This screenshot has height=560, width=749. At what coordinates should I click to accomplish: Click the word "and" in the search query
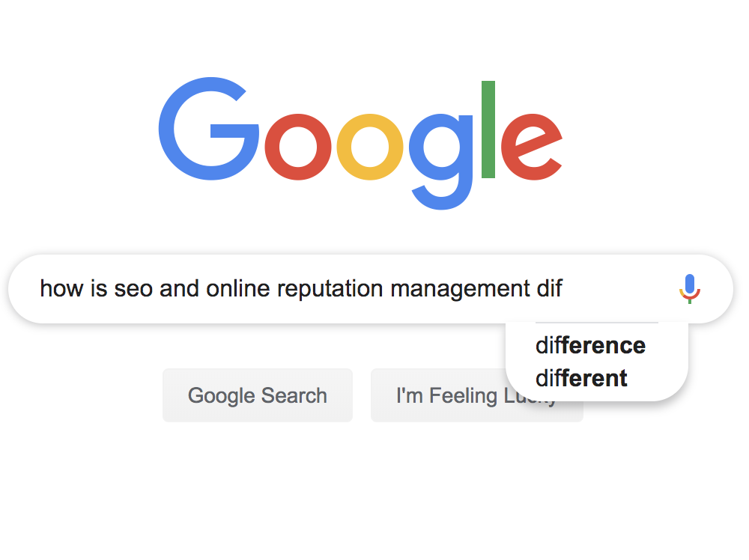[x=179, y=289]
